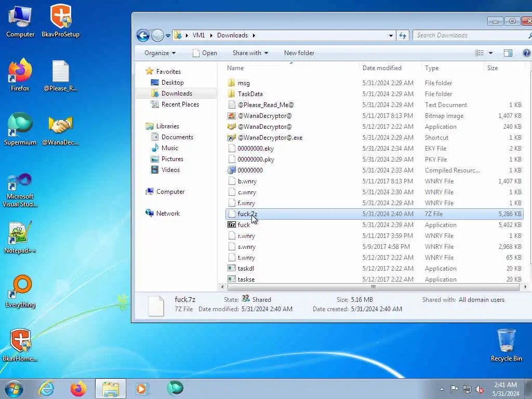Click the Supermium taskbar icon
532x399 pixels.
point(175,388)
